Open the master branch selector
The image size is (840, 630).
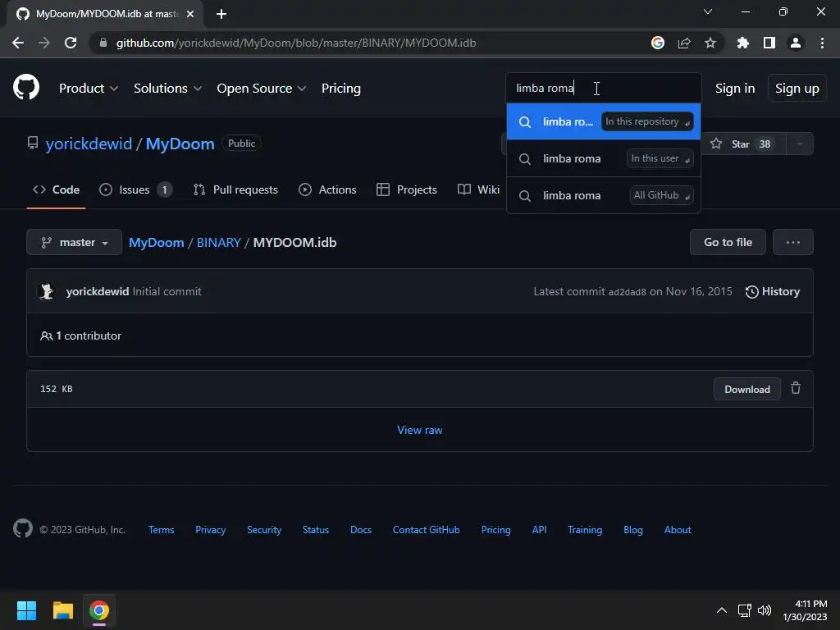pos(75,243)
